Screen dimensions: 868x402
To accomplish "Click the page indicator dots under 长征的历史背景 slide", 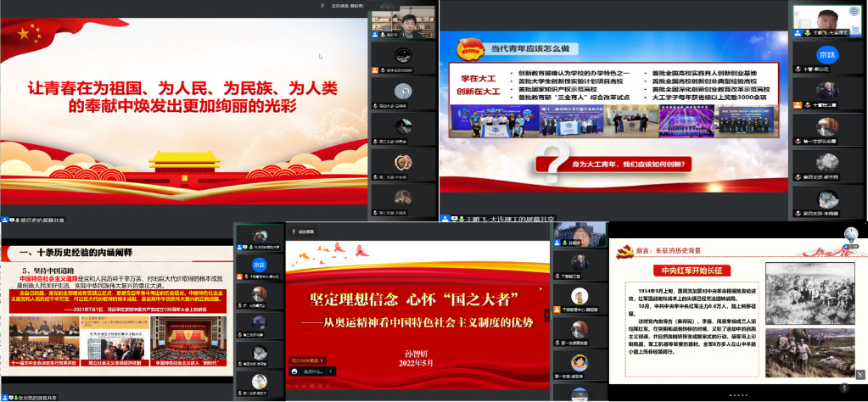I will tap(740, 395).
